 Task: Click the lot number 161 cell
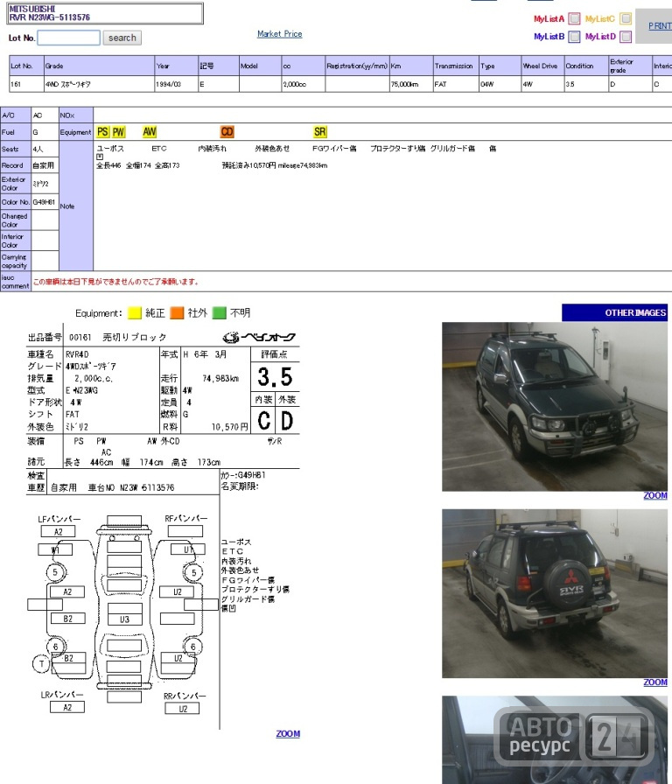(x=26, y=84)
